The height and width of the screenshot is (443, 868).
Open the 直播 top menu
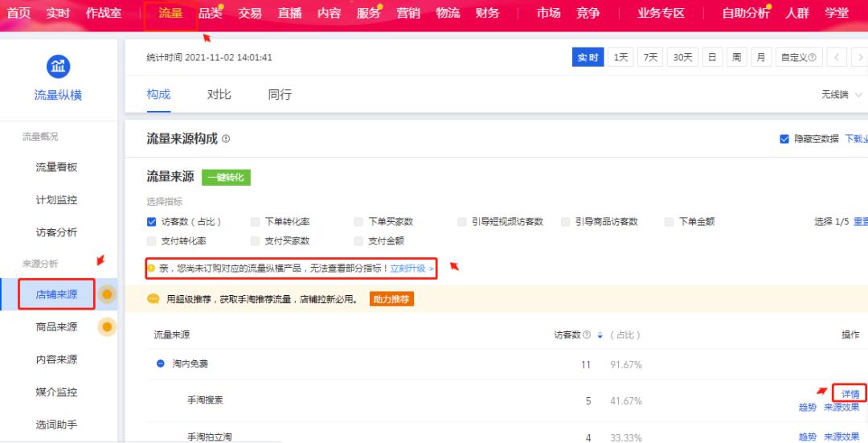pyautogui.click(x=289, y=14)
